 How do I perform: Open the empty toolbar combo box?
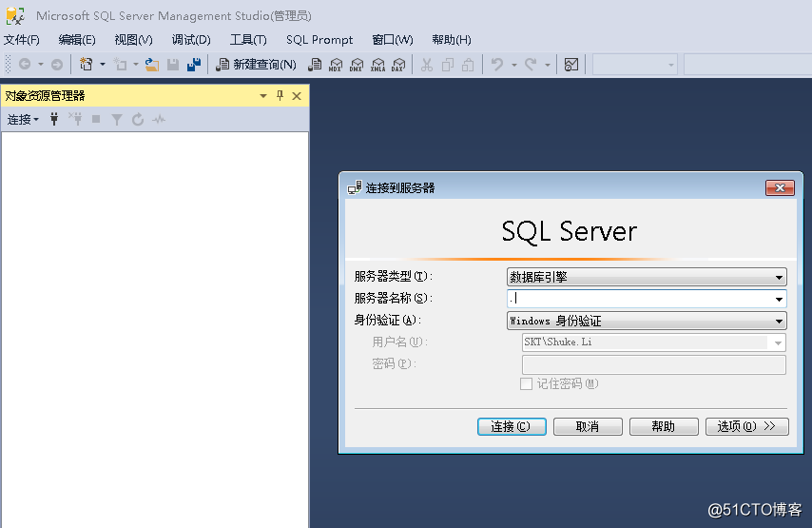pyautogui.click(x=635, y=65)
